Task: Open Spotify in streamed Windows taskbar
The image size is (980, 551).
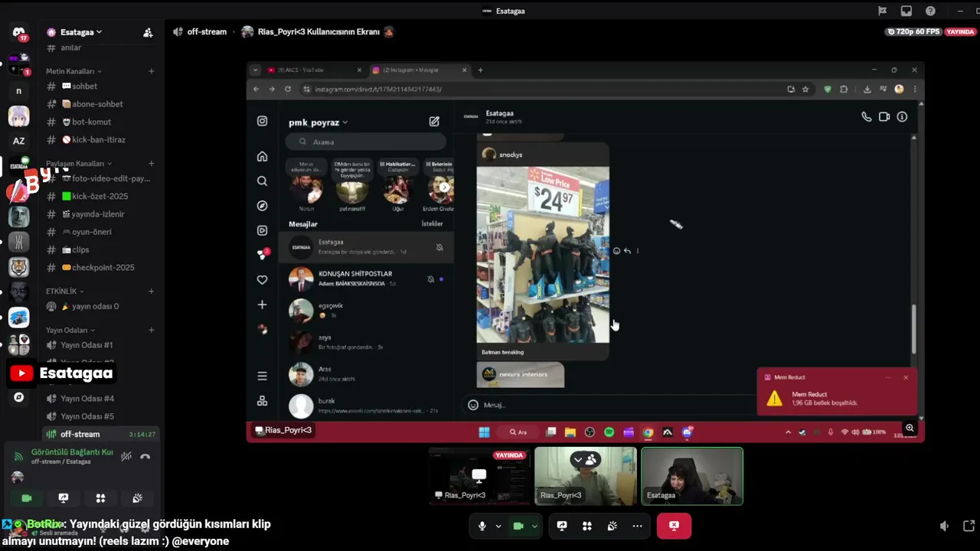Action: click(x=609, y=432)
